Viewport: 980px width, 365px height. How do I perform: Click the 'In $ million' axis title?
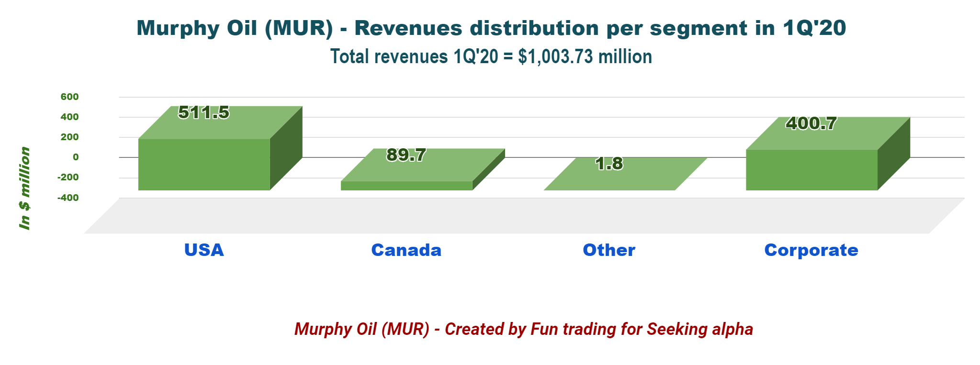[x=24, y=188]
